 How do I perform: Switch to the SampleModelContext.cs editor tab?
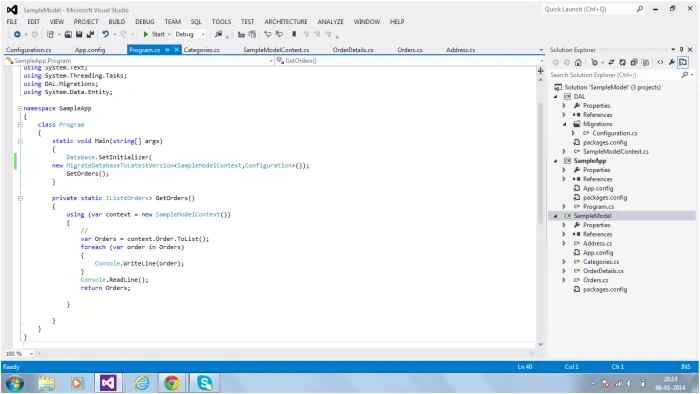[276, 50]
